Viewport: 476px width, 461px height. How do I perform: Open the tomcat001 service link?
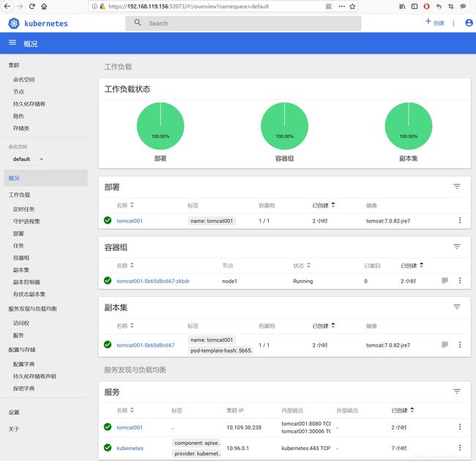tap(130, 427)
